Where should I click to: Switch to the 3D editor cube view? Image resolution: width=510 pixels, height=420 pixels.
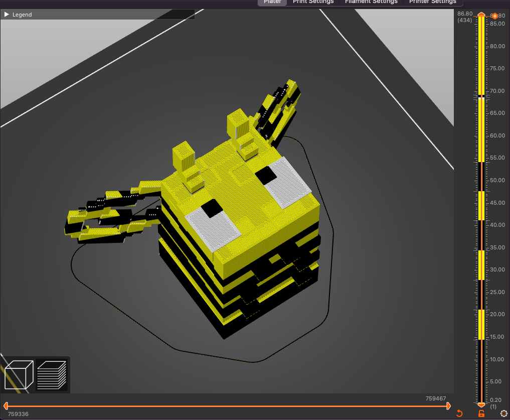click(x=19, y=375)
